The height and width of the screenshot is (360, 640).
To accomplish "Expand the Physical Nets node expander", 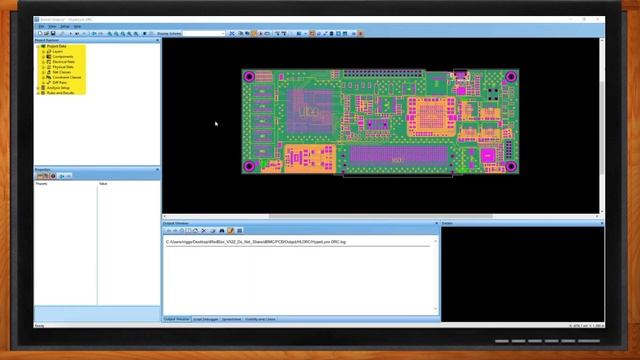I will 43,67.
